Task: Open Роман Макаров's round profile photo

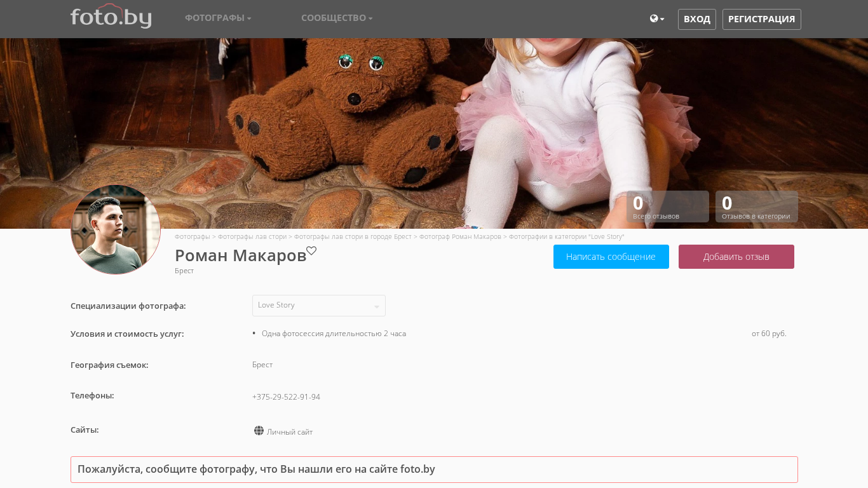Action: point(116,229)
